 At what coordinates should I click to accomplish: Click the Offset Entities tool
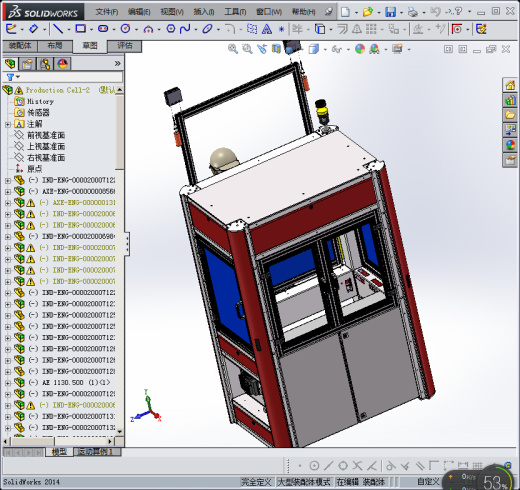(x=342, y=29)
